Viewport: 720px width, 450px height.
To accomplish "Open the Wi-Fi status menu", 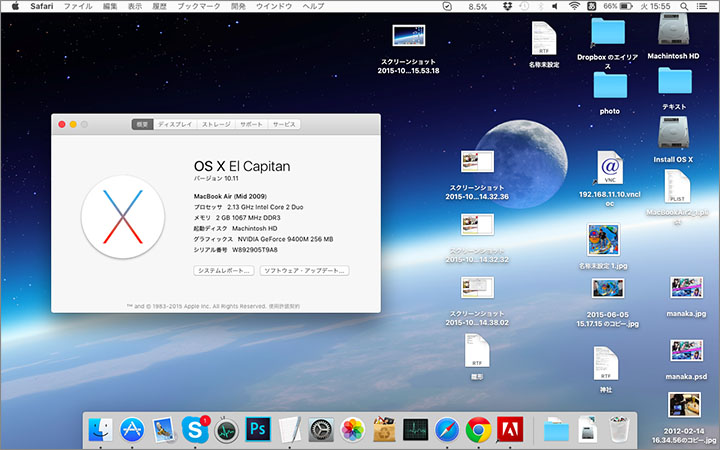I will coord(574,6).
